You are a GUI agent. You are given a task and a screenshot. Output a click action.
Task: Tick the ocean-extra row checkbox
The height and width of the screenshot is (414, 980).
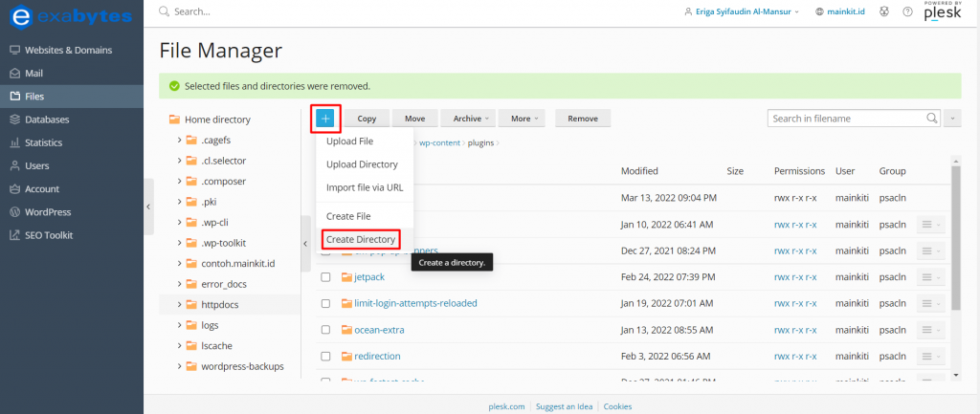(x=325, y=330)
